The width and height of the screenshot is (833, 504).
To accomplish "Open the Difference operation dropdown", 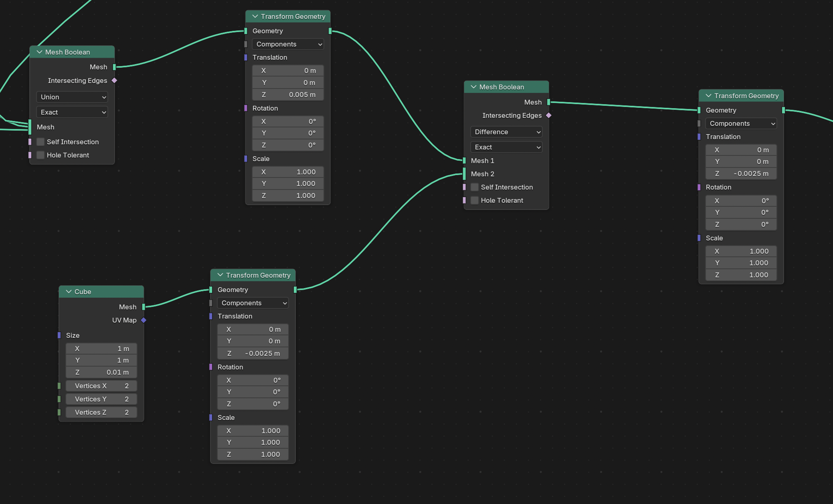I will [506, 132].
